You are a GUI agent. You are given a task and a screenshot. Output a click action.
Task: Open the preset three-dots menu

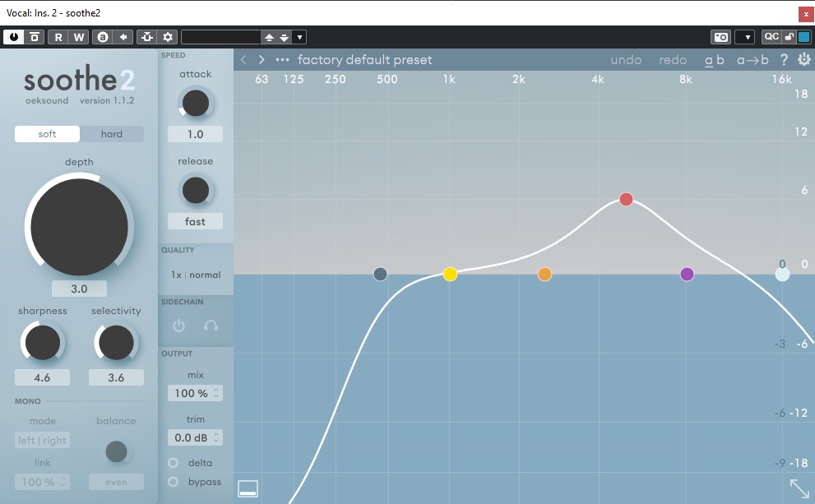tap(283, 60)
